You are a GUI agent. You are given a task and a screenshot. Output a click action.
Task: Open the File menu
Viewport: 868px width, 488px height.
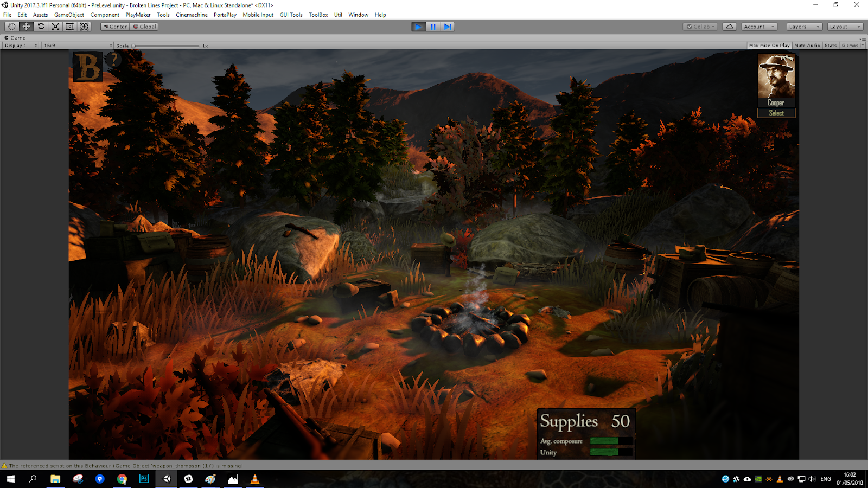pos(7,15)
